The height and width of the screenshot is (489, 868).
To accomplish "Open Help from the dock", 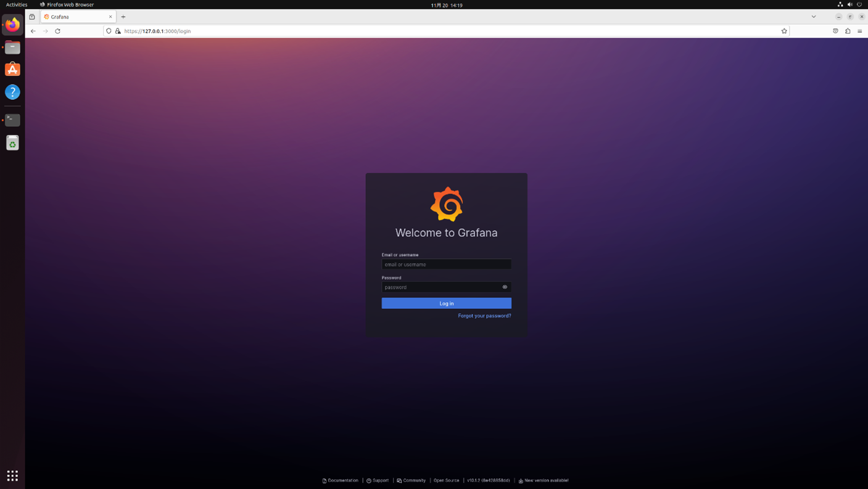I will click(12, 92).
